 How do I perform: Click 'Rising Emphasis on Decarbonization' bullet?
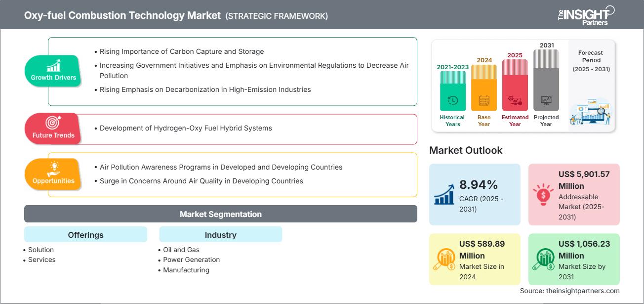(x=205, y=89)
